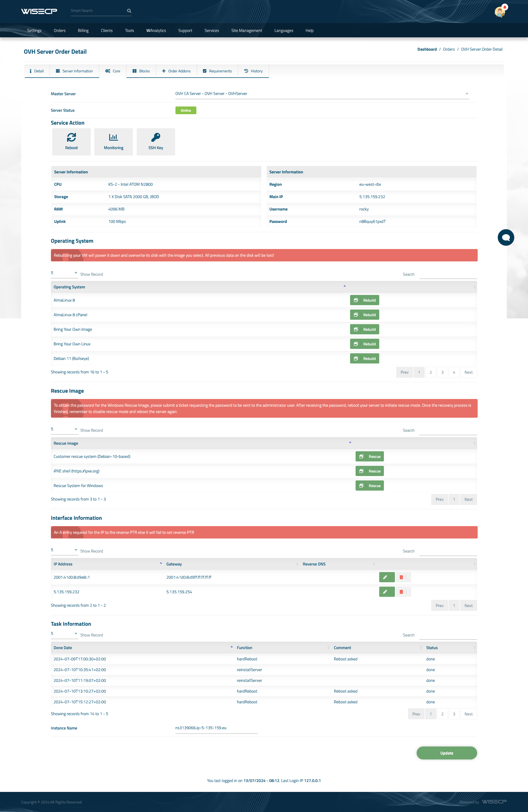Image resolution: width=528 pixels, height=812 pixels.
Task: Click Next in Operating System pagination
Action: [x=468, y=372]
